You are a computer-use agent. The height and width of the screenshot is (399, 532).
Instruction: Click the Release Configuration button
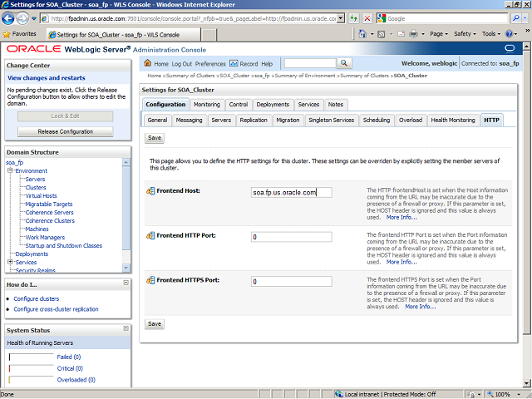coord(66,131)
